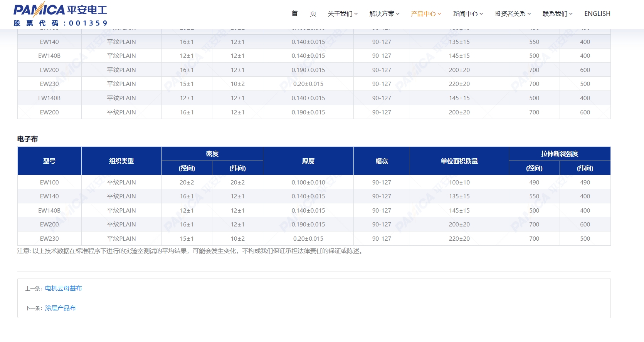Select the 0.100±0.010 thickness cell

point(308,182)
